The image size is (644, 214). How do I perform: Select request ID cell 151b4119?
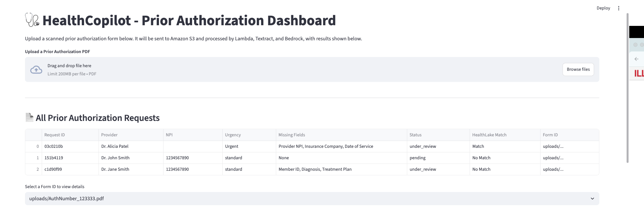click(x=70, y=158)
